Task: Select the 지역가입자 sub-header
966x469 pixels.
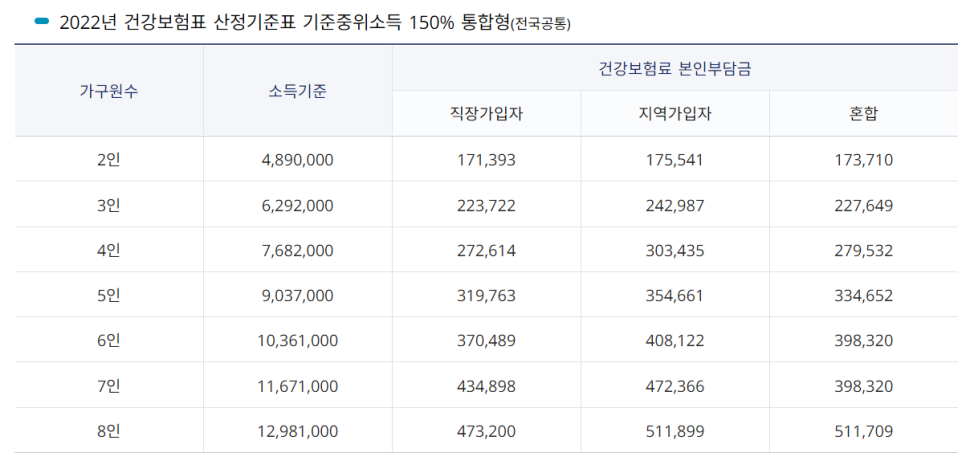Action: point(675,114)
